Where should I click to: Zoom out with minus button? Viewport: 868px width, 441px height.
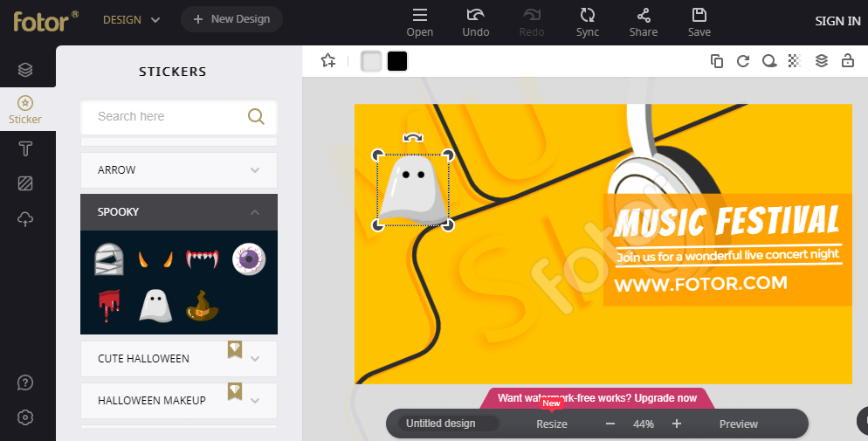point(610,424)
